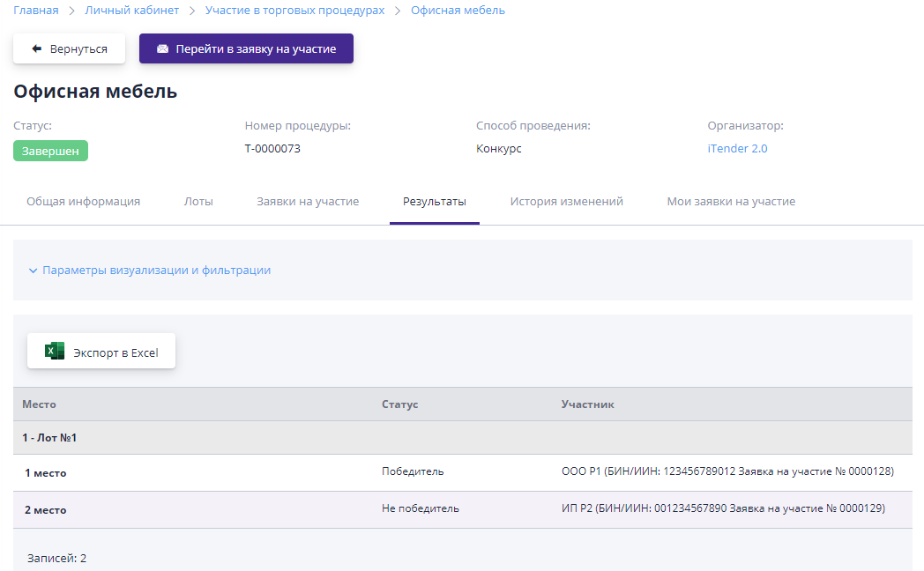Expand Параметры визуализации и фильтрации section

[x=156, y=271]
